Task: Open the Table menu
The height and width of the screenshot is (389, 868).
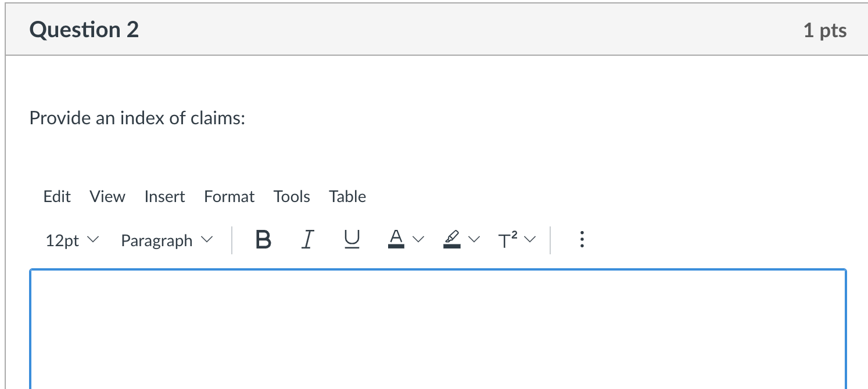Action: coord(347,197)
